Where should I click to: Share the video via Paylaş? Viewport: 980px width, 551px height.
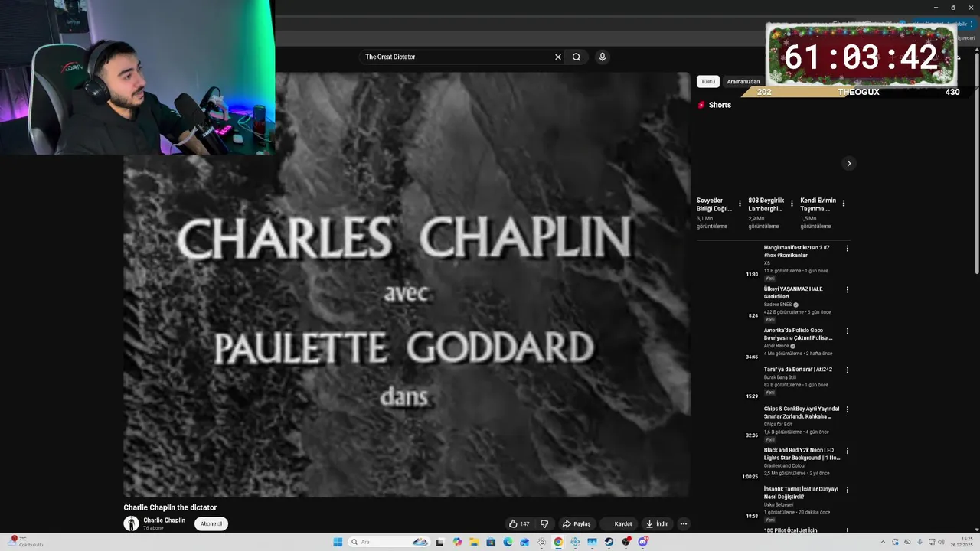pyautogui.click(x=576, y=524)
